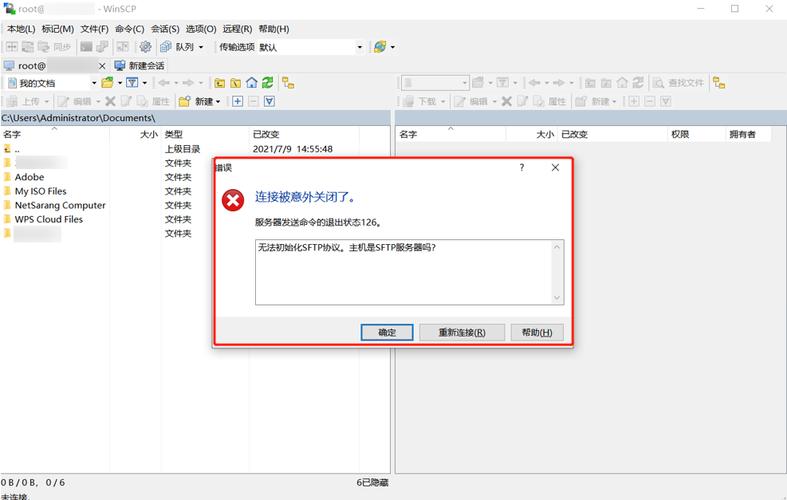
Task: Select the NetSarang Computer folder
Action: [x=60, y=205]
